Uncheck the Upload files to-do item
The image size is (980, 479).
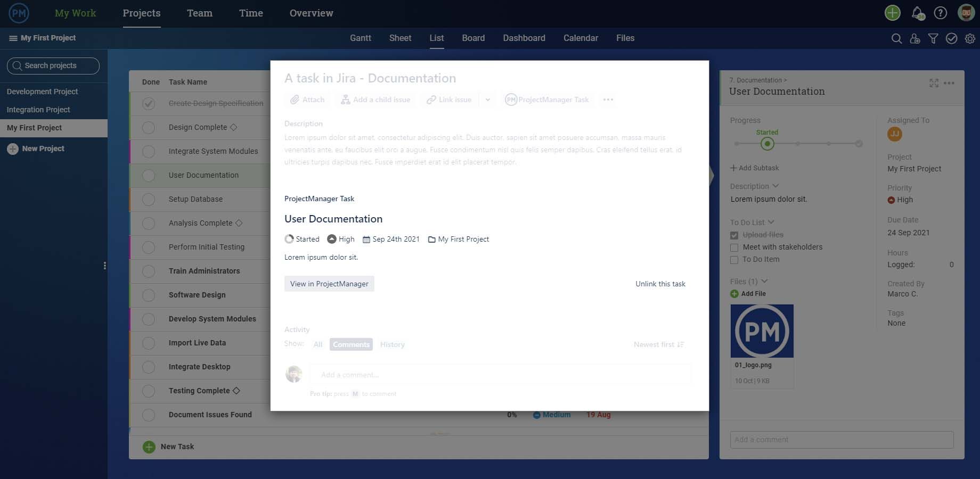pos(734,235)
